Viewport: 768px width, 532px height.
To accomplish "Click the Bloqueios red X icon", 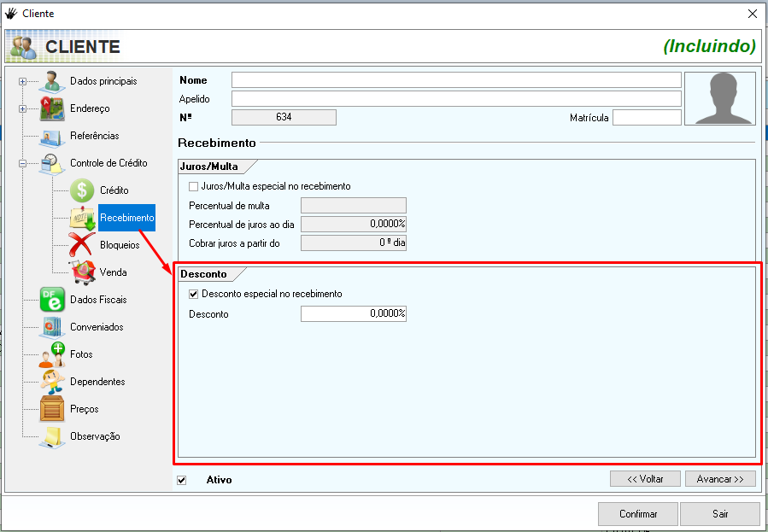I will click(82, 245).
